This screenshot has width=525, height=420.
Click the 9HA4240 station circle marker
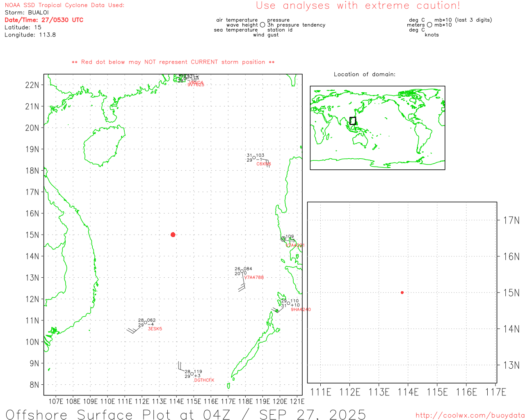(x=288, y=303)
